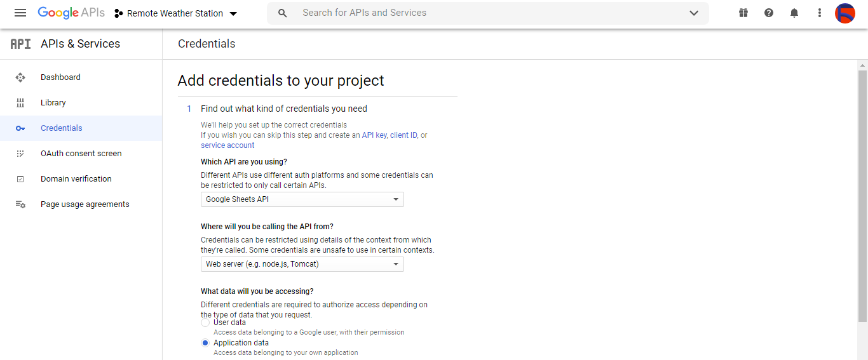Open Domain verification in the sidebar
The image size is (868, 360).
(x=76, y=179)
